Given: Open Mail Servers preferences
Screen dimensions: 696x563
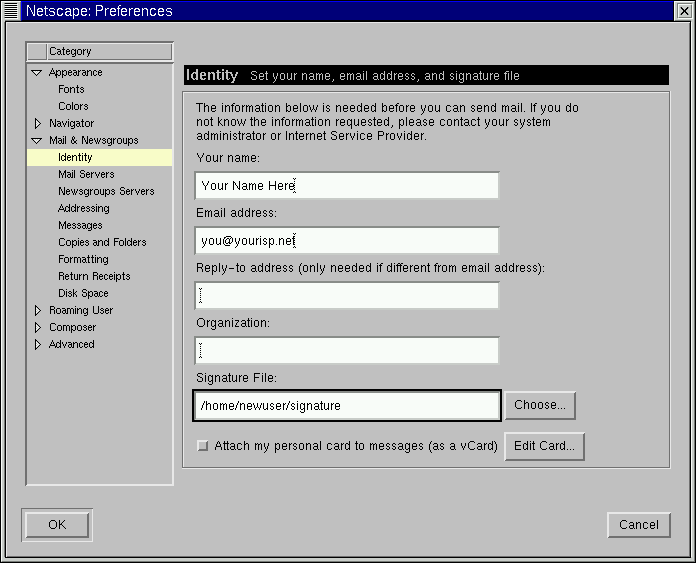Looking at the screenshot, I should (86, 175).
